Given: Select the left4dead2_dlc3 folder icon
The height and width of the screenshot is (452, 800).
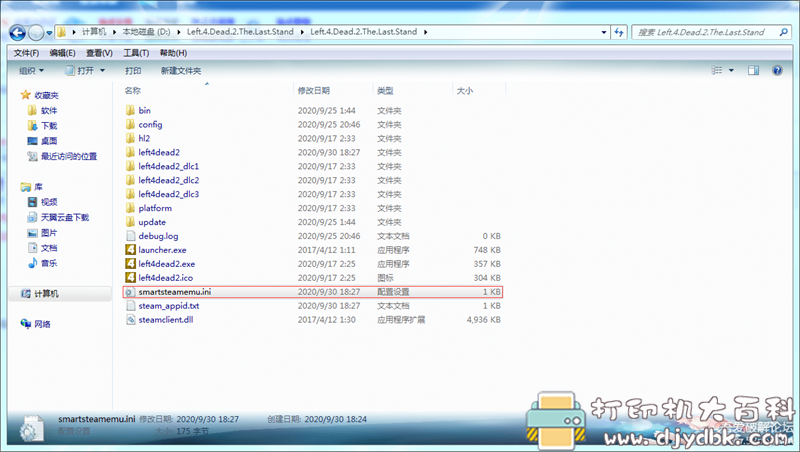Looking at the screenshot, I should tap(130, 194).
